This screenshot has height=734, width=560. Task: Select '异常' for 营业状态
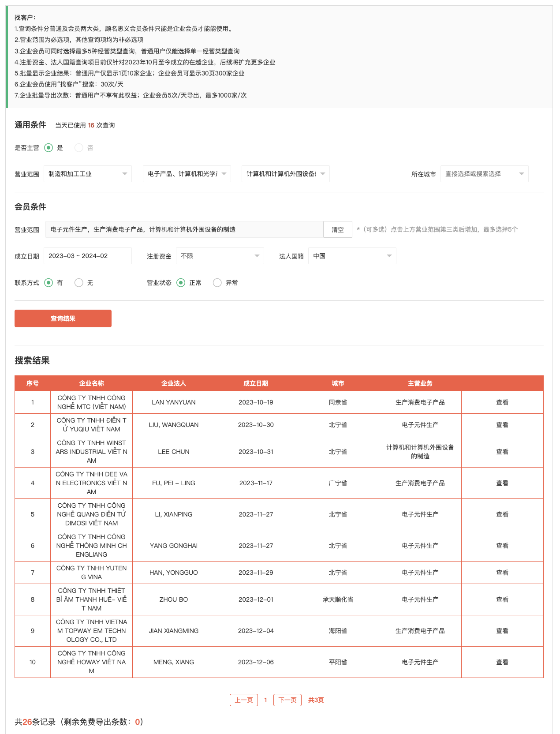click(217, 283)
